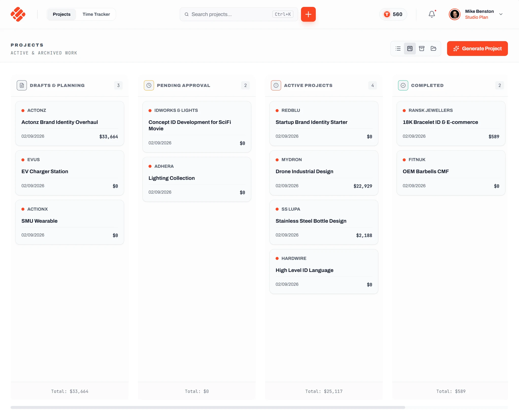Open the Projects tab
The width and height of the screenshot is (519, 420).
(x=62, y=14)
